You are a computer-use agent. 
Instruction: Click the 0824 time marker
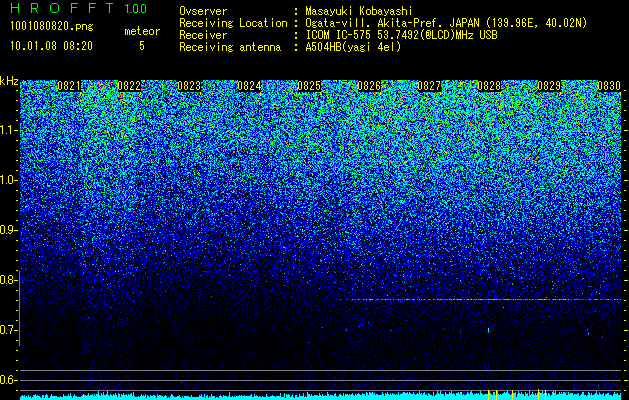click(249, 86)
